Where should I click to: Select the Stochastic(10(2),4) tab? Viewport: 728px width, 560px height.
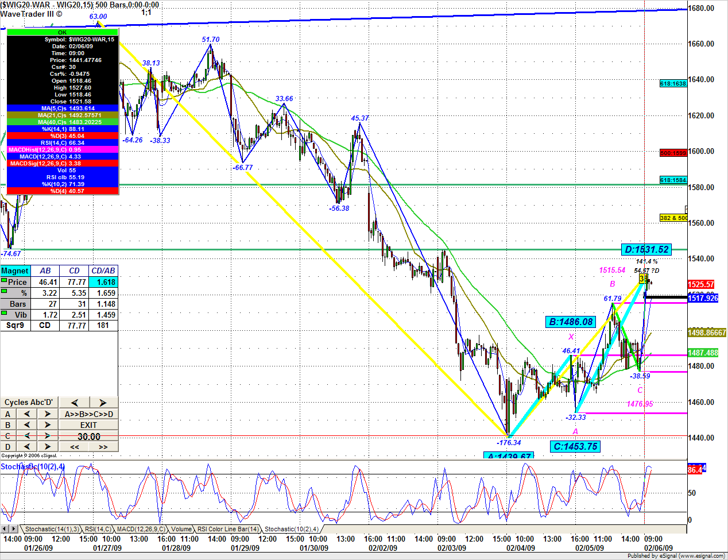pyautogui.click(x=291, y=529)
